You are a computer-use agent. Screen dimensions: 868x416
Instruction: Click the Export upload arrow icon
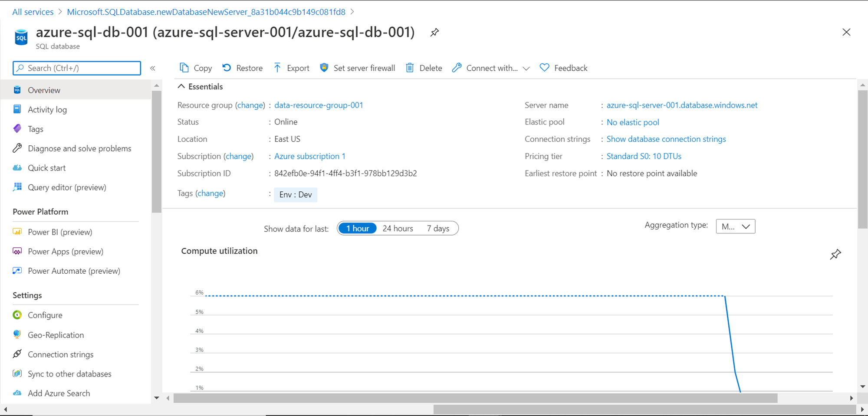tap(277, 68)
